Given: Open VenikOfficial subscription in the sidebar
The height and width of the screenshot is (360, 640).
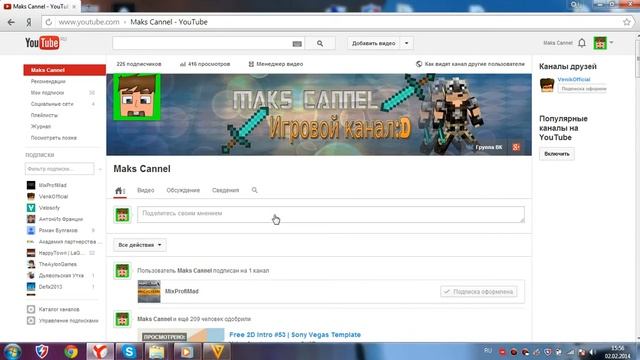Looking at the screenshot, I should (53, 196).
